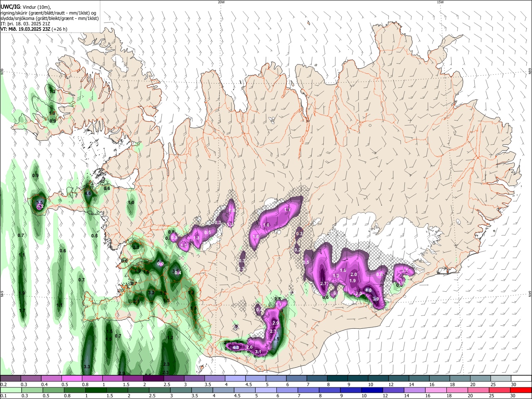532x399 pixels.
Task: Click the '4.6' precipitation value on the map
Action: click(x=88, y=193)
